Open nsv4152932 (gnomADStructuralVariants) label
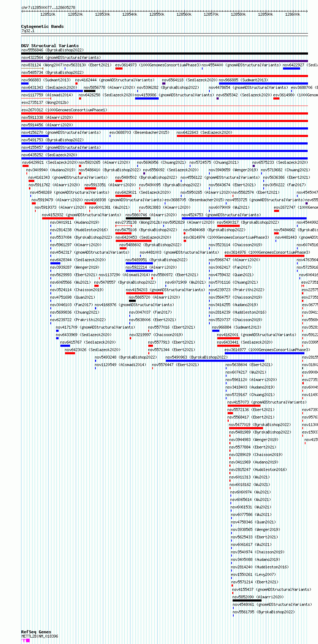 point(82,215)
